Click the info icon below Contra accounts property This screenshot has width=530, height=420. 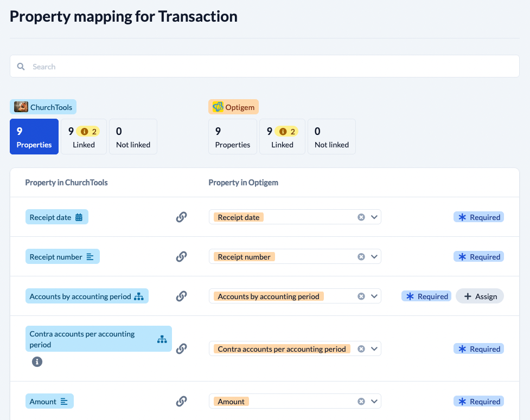tap(37, 362)
